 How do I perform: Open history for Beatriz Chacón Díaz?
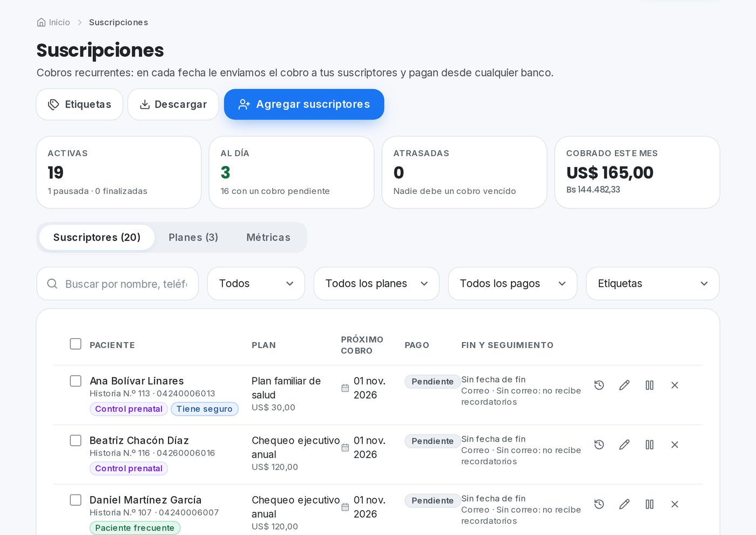pyautogui.click(x=599, y=445)
